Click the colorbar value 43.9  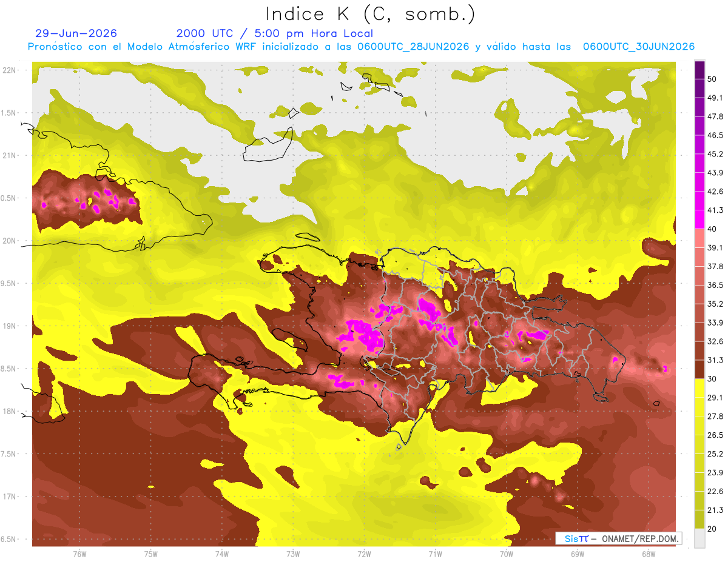[x=715, y=173]
